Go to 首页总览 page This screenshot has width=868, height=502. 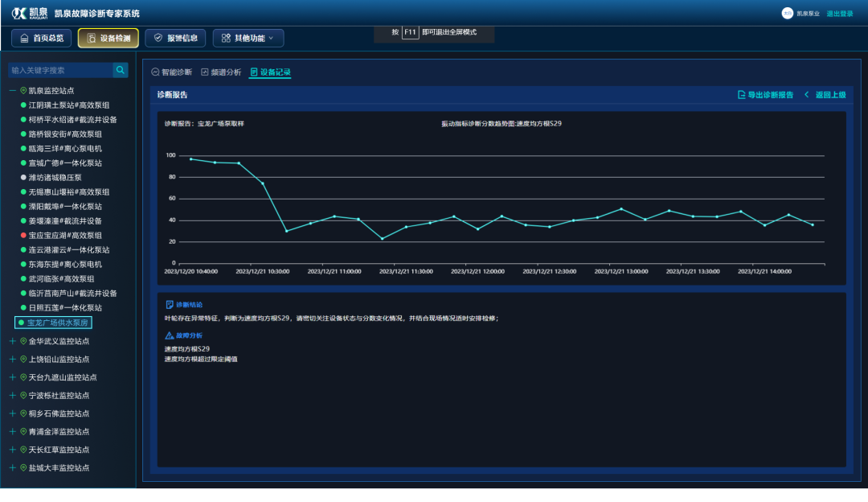pos(42,38)
